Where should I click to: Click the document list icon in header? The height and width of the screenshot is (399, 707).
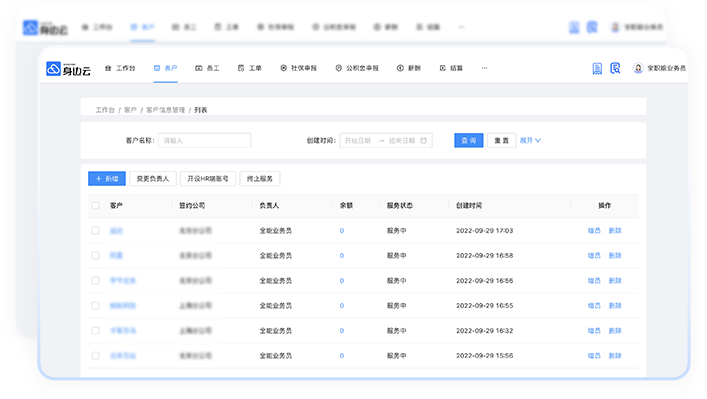click(x=597, y=69)
